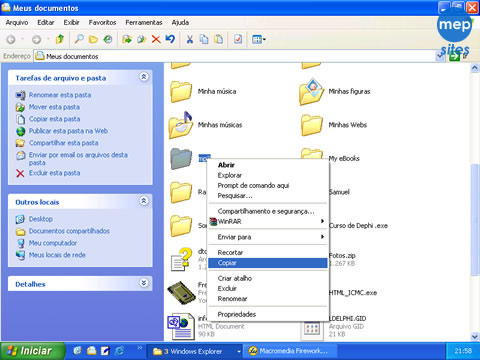
Task: Select the Minha música folder icon
Action: click(x=181, y=91)
